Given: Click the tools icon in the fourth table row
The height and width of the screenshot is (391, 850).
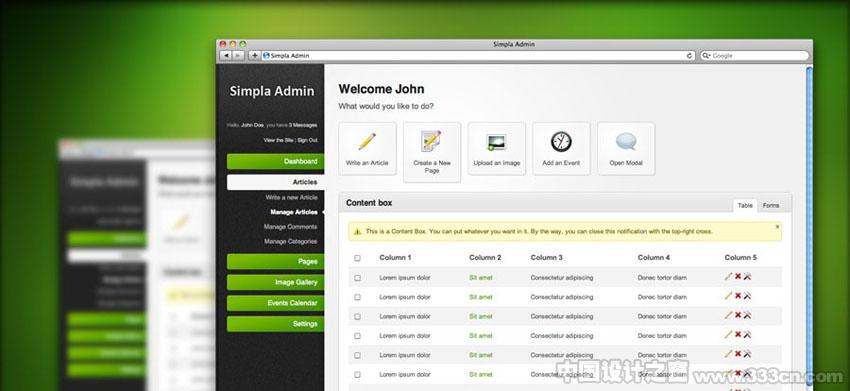Looking at the screenshot, I should click(x=747, y=335).
